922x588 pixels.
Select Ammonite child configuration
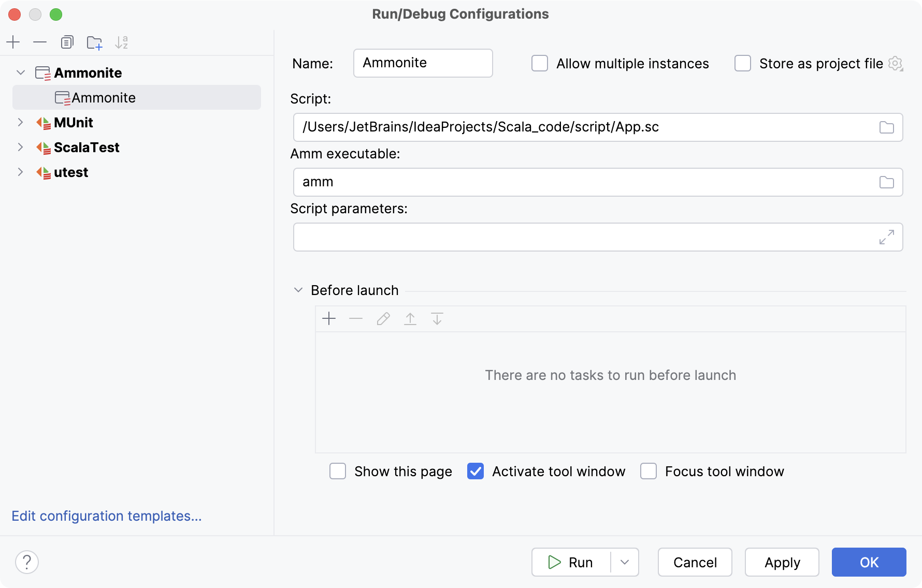[x=137, y=97]
